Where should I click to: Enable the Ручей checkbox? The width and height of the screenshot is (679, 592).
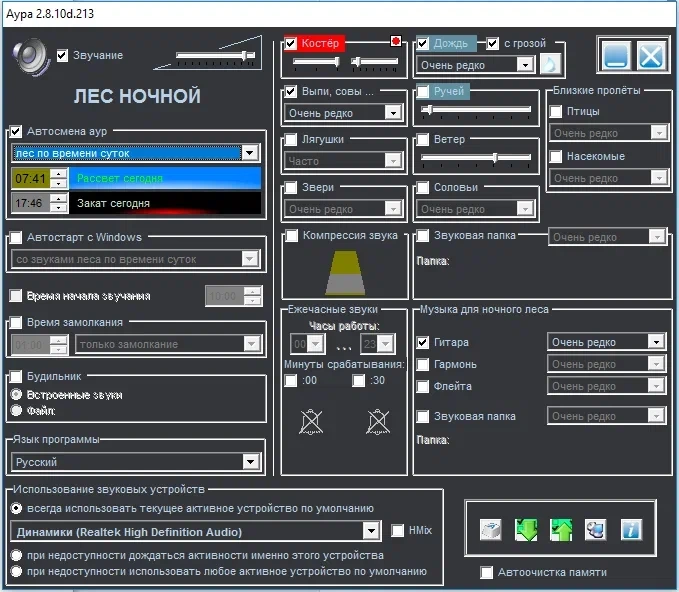pos(423,91)
